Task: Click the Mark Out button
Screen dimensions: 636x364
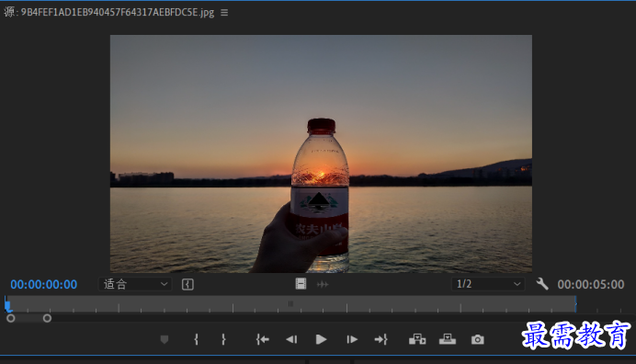Action: tap(223, 339)
